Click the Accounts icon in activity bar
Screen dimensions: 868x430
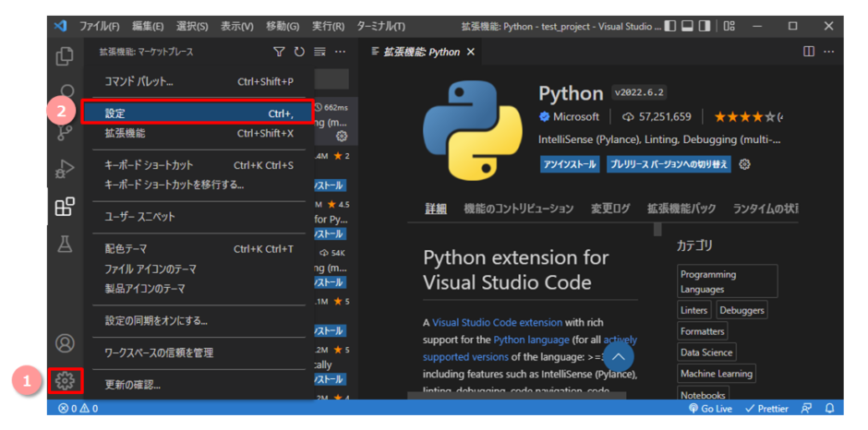65,343
